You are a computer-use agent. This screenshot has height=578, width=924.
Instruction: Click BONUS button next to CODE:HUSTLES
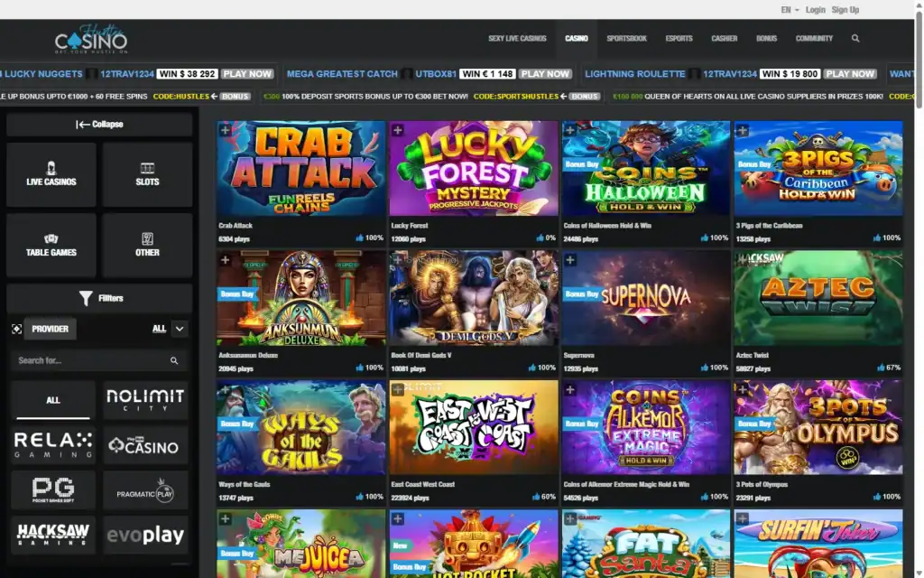coord(235,96)
